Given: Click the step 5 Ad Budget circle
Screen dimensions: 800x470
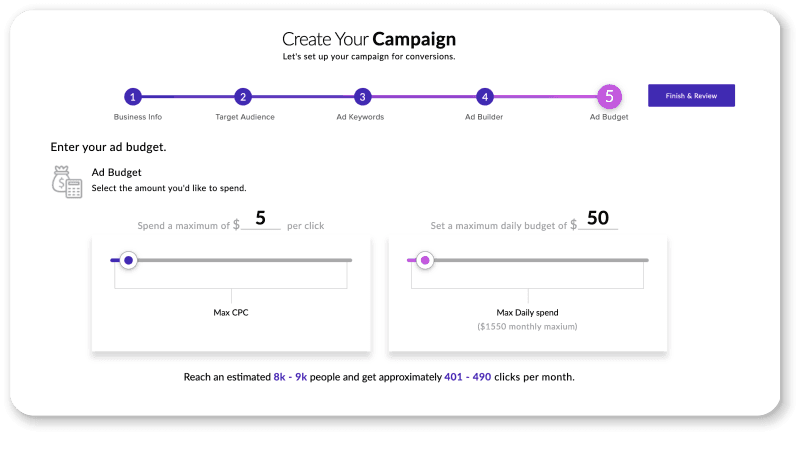Looking at the screenshot, I should pos(608,97).
